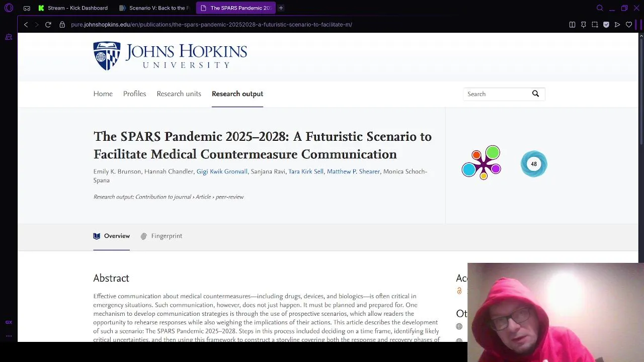Open author Gigi Kwik Gronvall profile
The width and height of the screenshot is (644, 362).
[x=222, y=171]
